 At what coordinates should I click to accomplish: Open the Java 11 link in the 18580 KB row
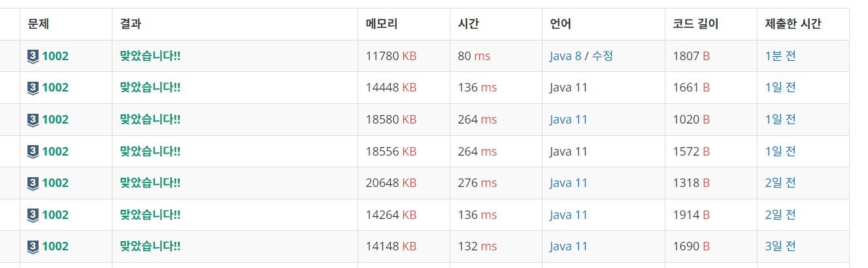pos(569,120)
